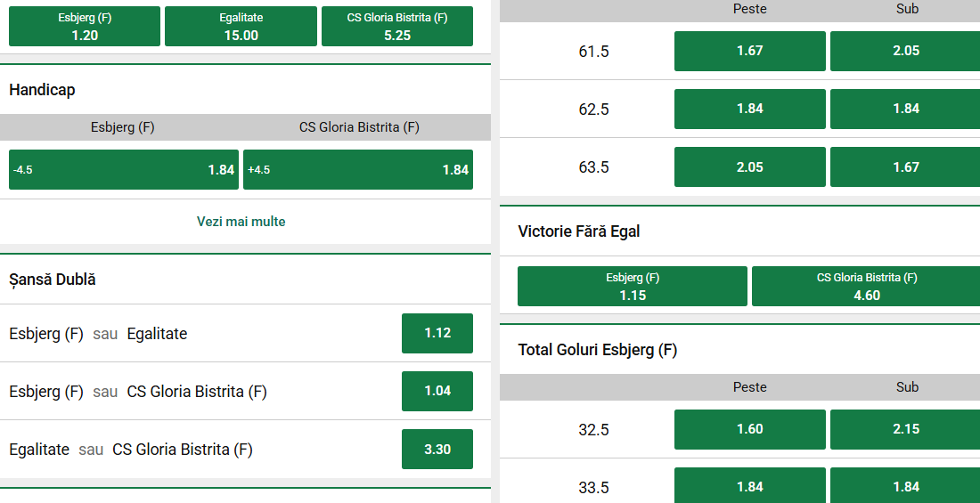Screen dimensions: 980x503
Task: Pick CS Gloria Bistrita (F) at 5.25
Action: click(x=396, y=27)
